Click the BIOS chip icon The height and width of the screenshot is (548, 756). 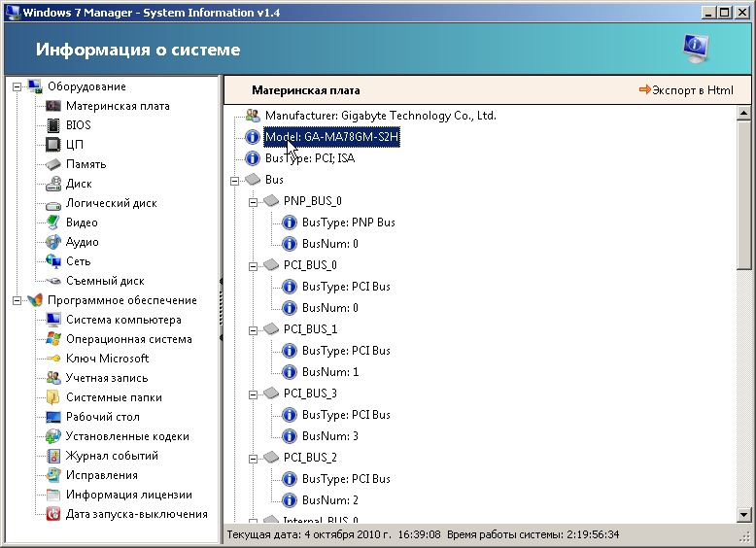tap(53, 125)
